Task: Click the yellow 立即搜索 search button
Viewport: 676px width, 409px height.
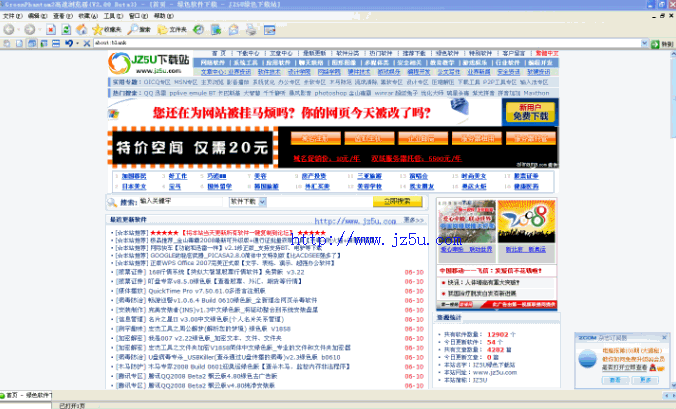Action: coord(397,201)
